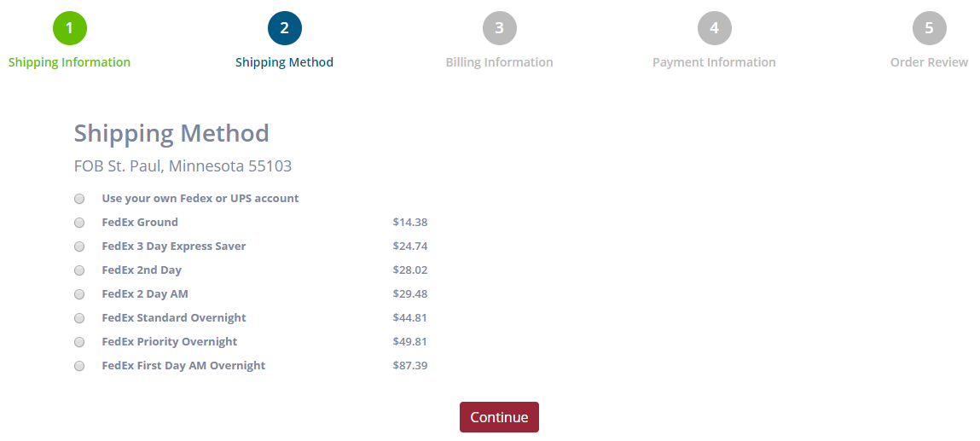
Task: Select FedEx 3 Day Express Saver shipping
Action: (79, 247)
